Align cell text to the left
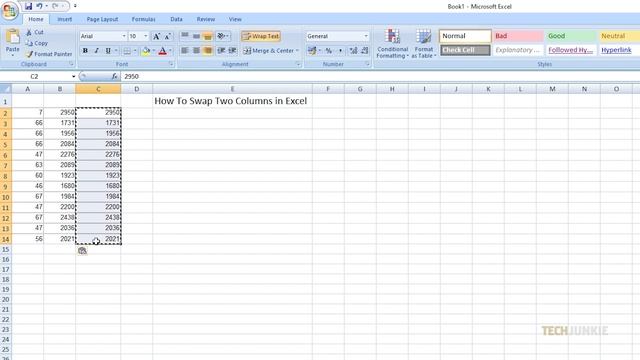The width and height of the screenshot is (640, 360). pos(185,51)
